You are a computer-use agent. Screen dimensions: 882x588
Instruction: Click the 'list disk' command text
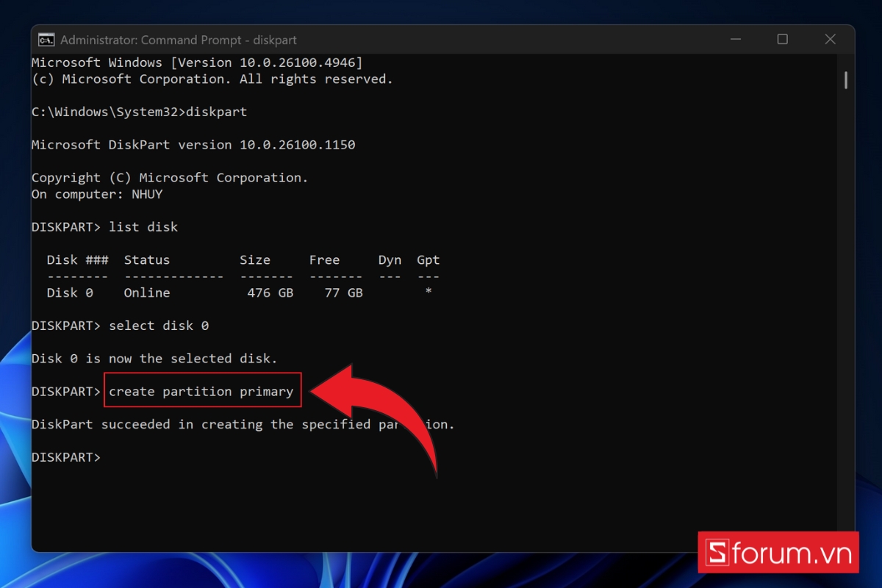(143, 226)
